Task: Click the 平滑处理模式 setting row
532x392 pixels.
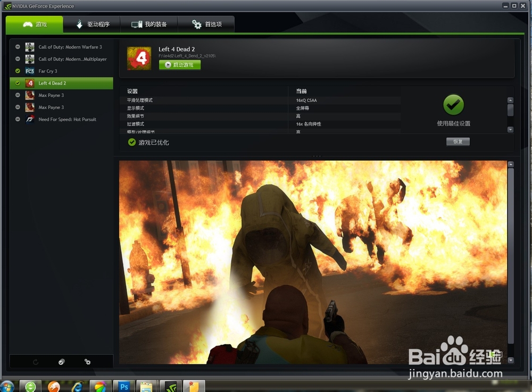Action: click(x=260, y=101)
